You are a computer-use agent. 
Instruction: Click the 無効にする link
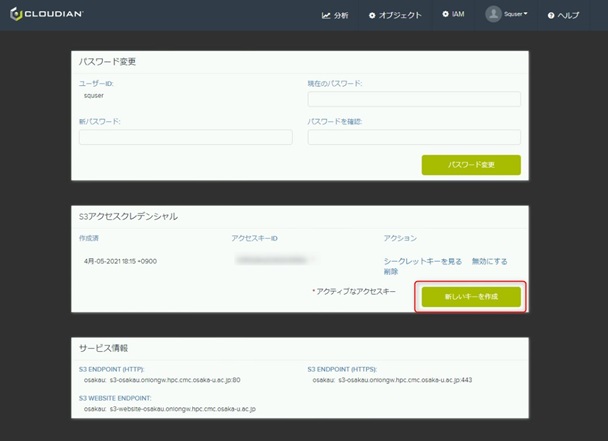489,261
